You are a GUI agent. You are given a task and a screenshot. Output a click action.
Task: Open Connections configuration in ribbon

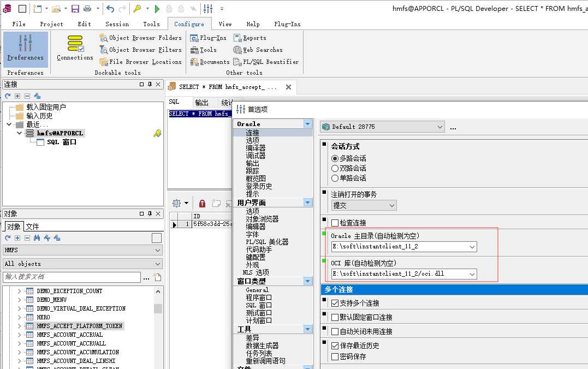(75, 47)
